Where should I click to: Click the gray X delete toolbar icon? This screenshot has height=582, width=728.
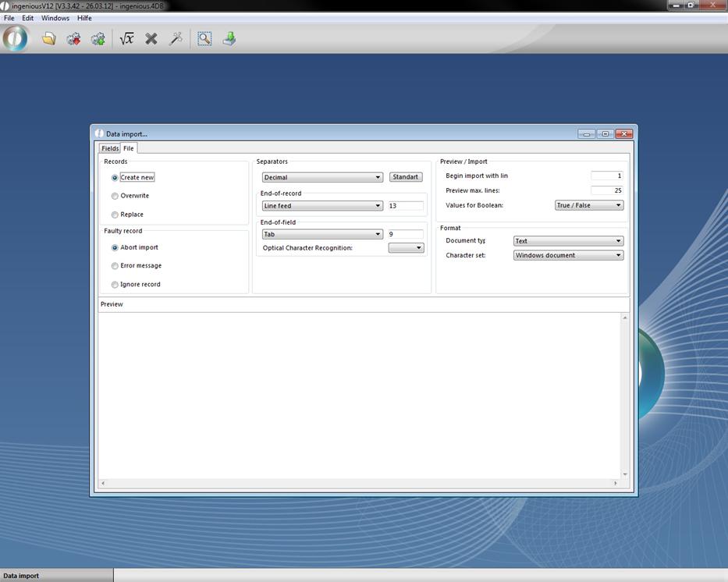[151, 38]
